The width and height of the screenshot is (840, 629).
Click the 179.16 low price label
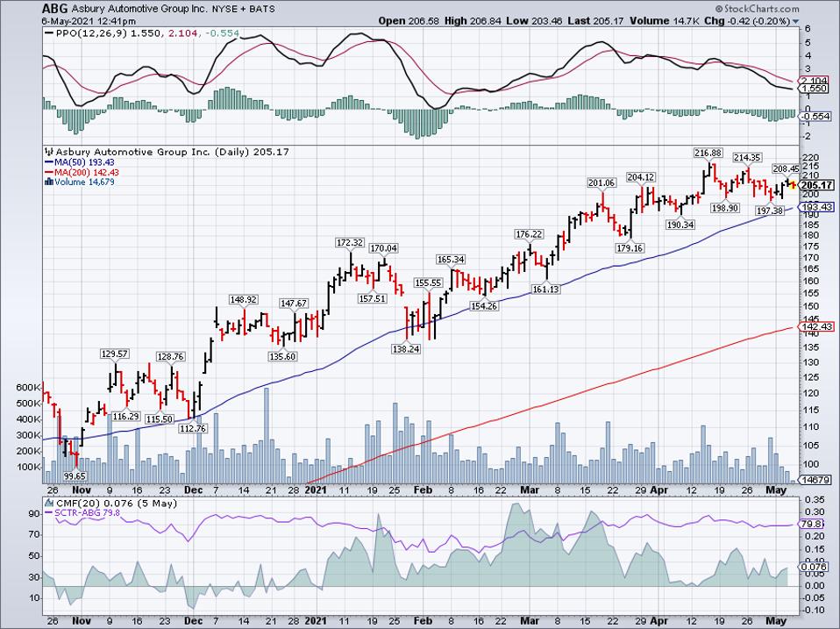[630, 248]
